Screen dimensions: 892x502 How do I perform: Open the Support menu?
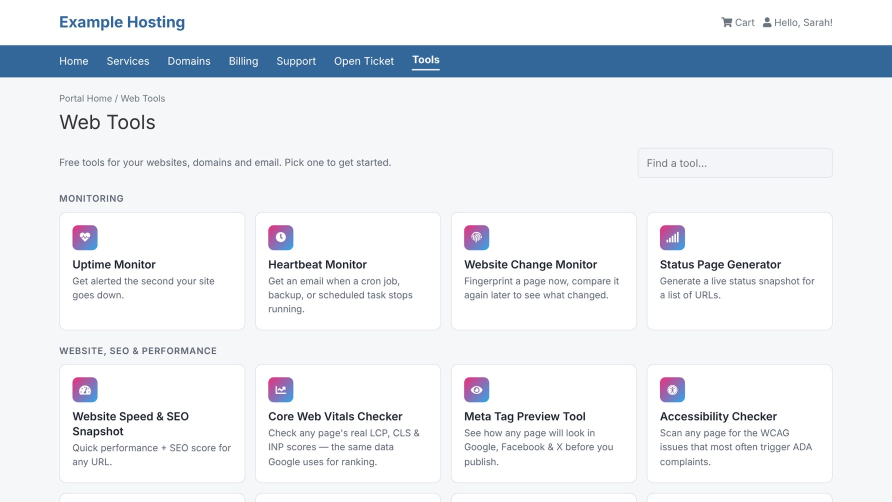296,61
